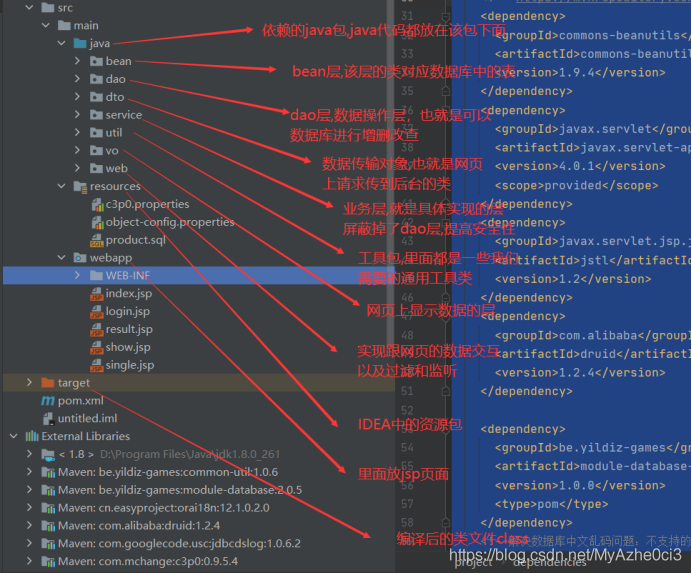Collapse the src folder chevron
Viewport: 692px width, 574px height.
pos(29,8)
